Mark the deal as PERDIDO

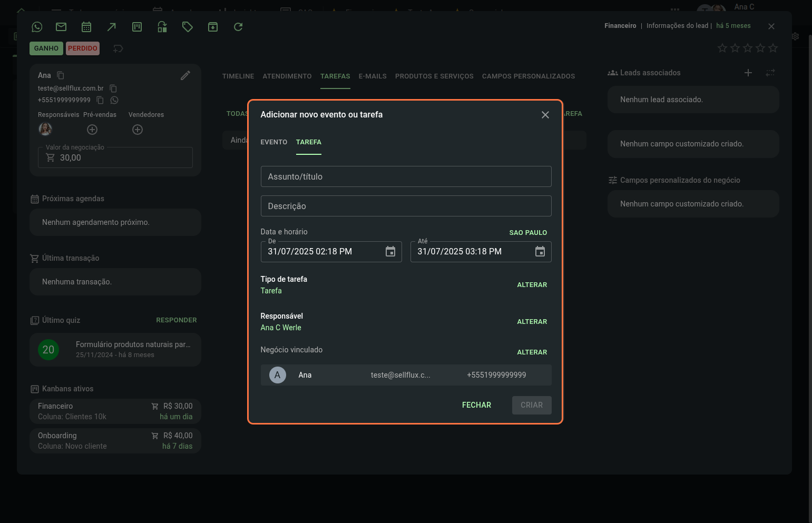[x=83, y=48]
